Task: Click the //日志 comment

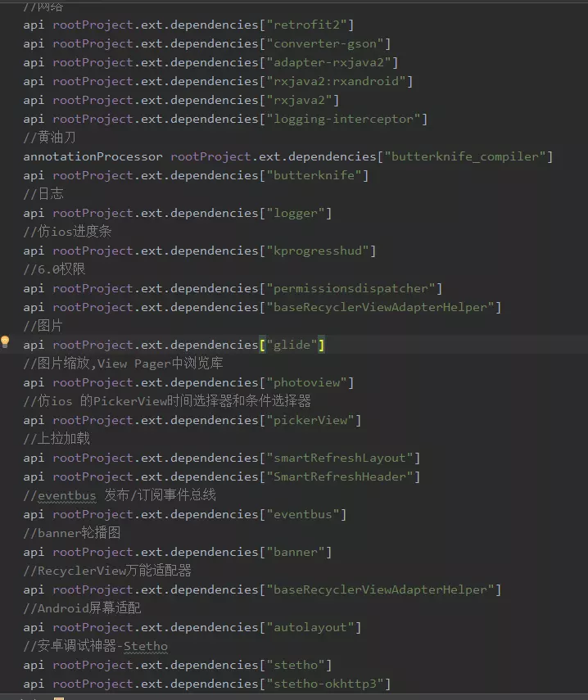Action: tap(43, 194)
